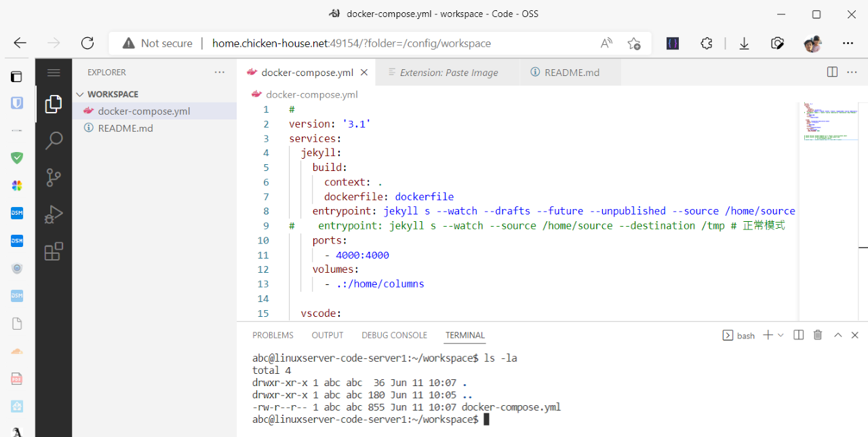Open the new terminal launch profile dropdown
The width and height of the screenshot is (868, 437).
point(781,335)
